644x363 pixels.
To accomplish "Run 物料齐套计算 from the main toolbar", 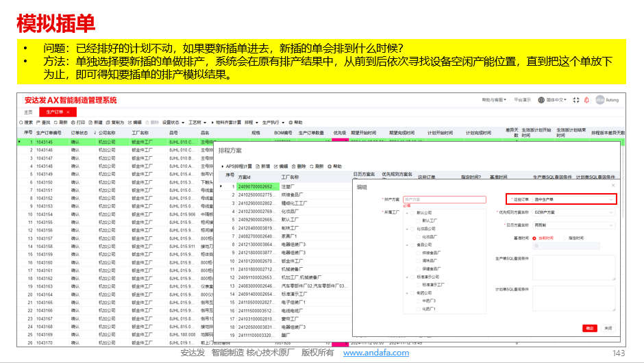I will tap(226, 123).
